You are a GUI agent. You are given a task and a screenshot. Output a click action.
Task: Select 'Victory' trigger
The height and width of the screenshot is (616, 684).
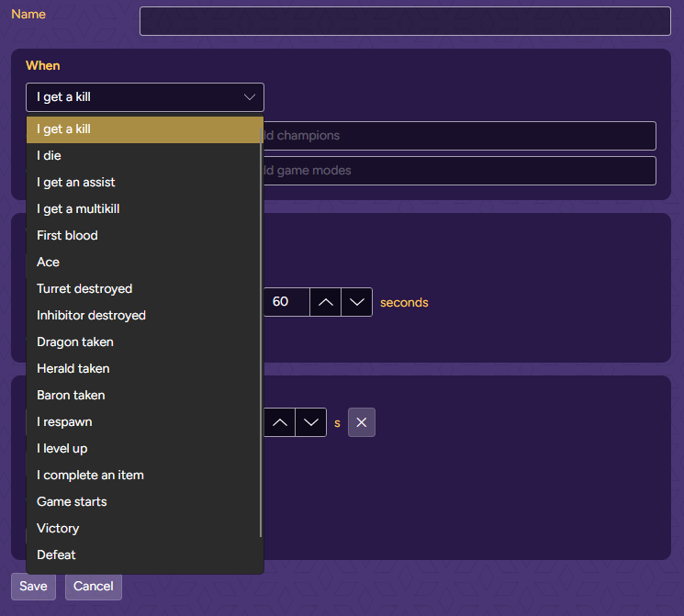(x=145, y=528)
